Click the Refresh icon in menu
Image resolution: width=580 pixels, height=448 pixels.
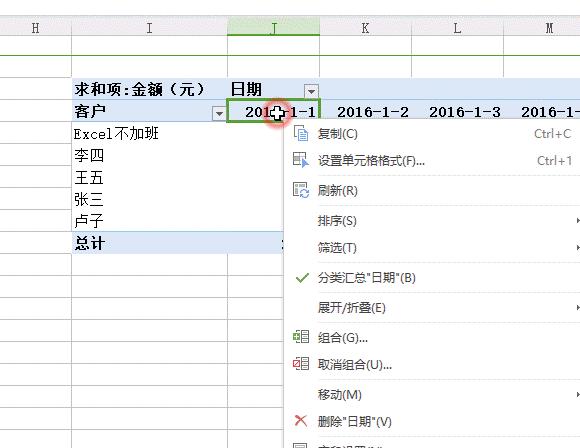301,190
